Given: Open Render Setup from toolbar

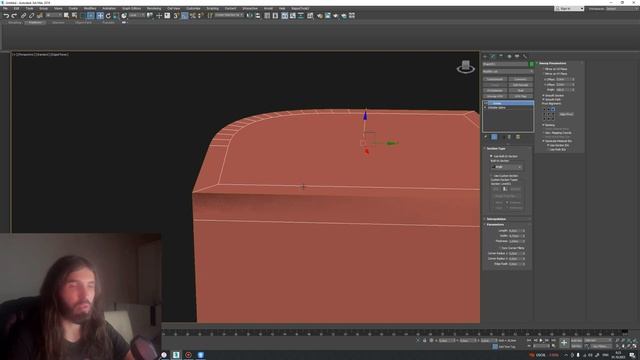Looking at the screenshot, I should point(319,16).
